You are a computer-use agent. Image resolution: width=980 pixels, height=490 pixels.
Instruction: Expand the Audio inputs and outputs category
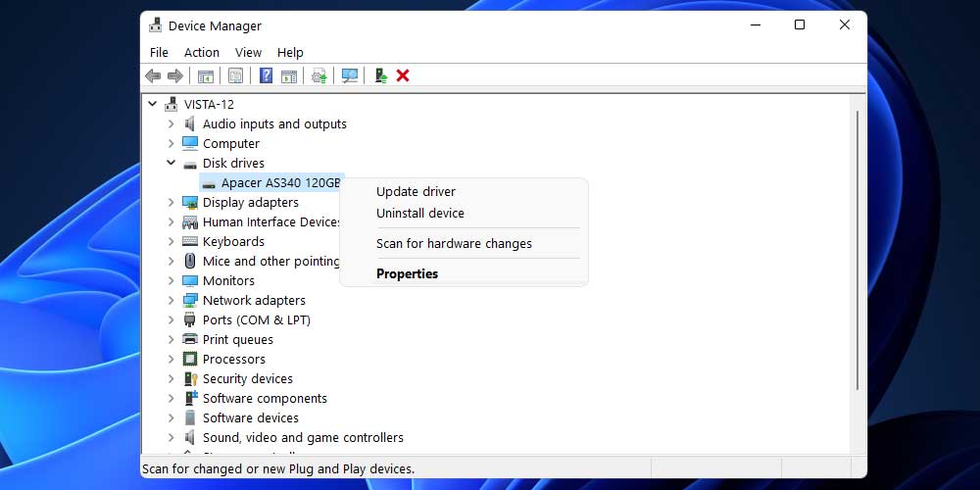(171, 123)
